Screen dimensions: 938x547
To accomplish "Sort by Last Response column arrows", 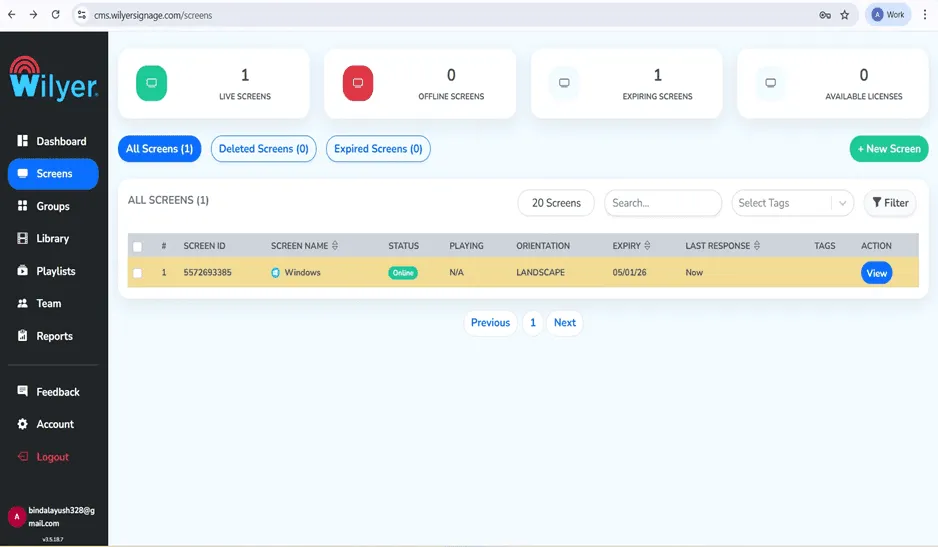I will [x=757, y=245].
